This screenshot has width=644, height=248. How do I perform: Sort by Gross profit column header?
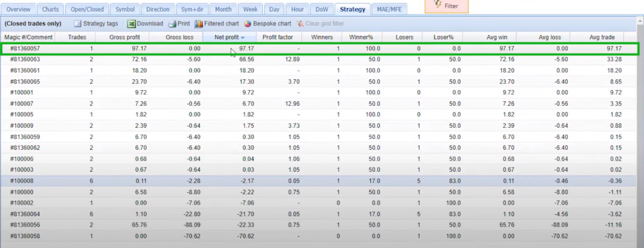[x=125, y=37]
